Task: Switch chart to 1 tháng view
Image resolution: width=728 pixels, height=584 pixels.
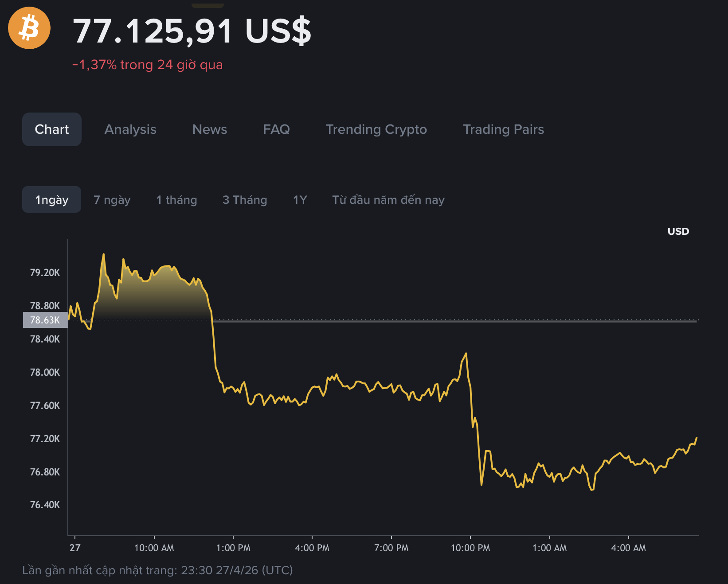Action: pyautogui.click(x=176, y=199)
